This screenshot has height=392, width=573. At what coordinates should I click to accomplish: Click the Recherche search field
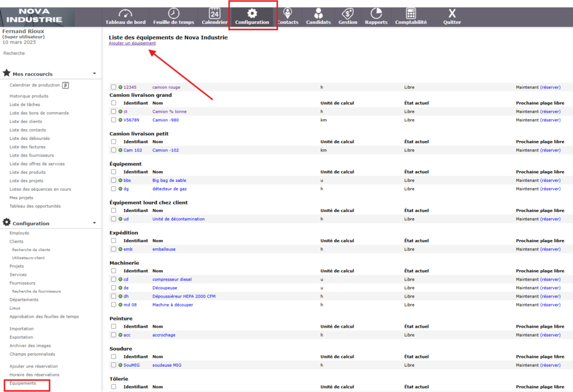pos(15,54)
